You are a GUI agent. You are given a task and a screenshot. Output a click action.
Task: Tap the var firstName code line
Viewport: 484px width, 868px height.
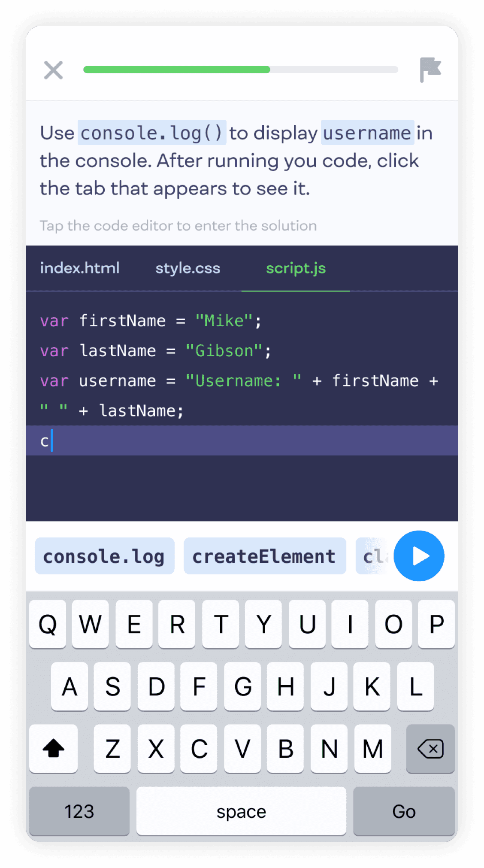[x=151, y=321]
